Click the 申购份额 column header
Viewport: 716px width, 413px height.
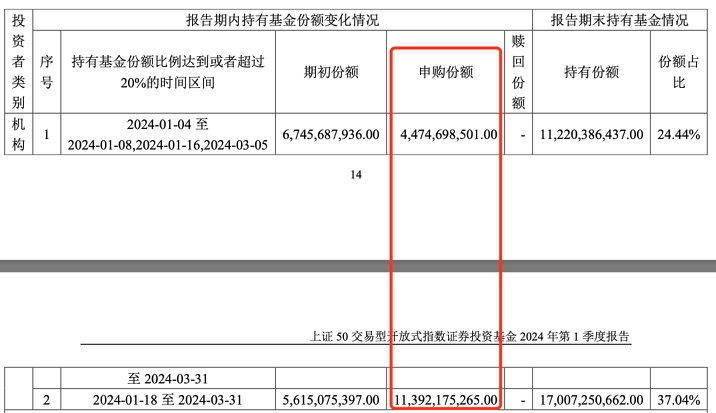(446, 72)
